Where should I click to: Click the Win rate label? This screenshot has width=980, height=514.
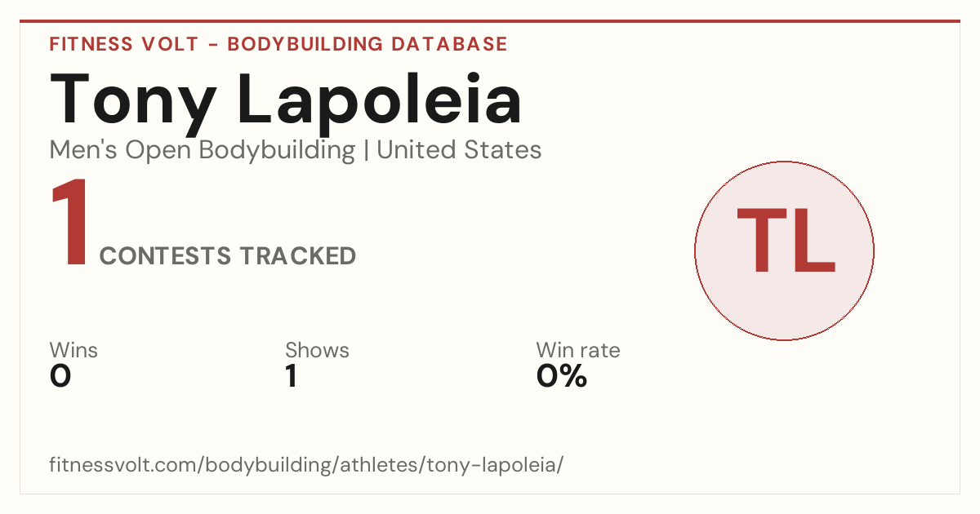coord(578,351)
